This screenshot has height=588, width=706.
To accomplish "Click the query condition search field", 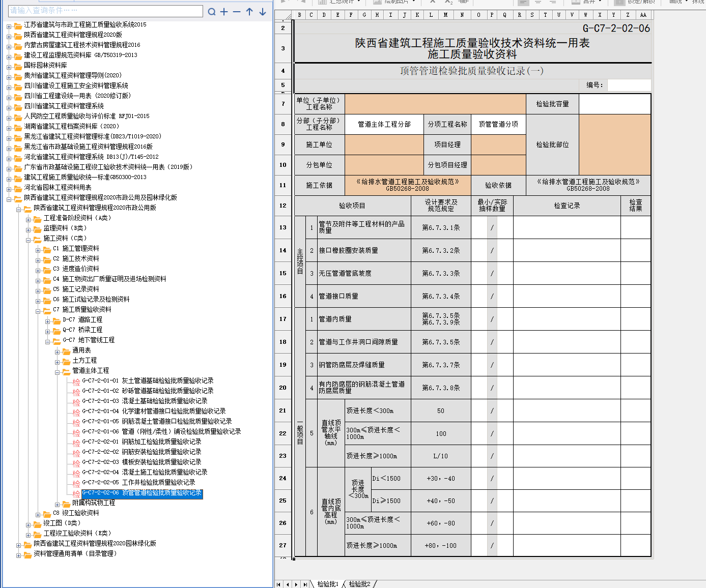I will pos(106,11).
